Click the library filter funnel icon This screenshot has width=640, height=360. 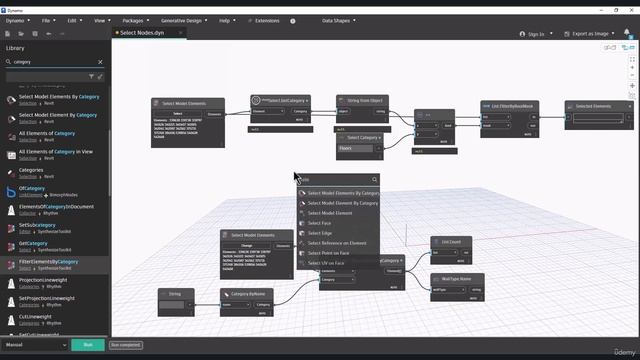click(x=91, y=76)
